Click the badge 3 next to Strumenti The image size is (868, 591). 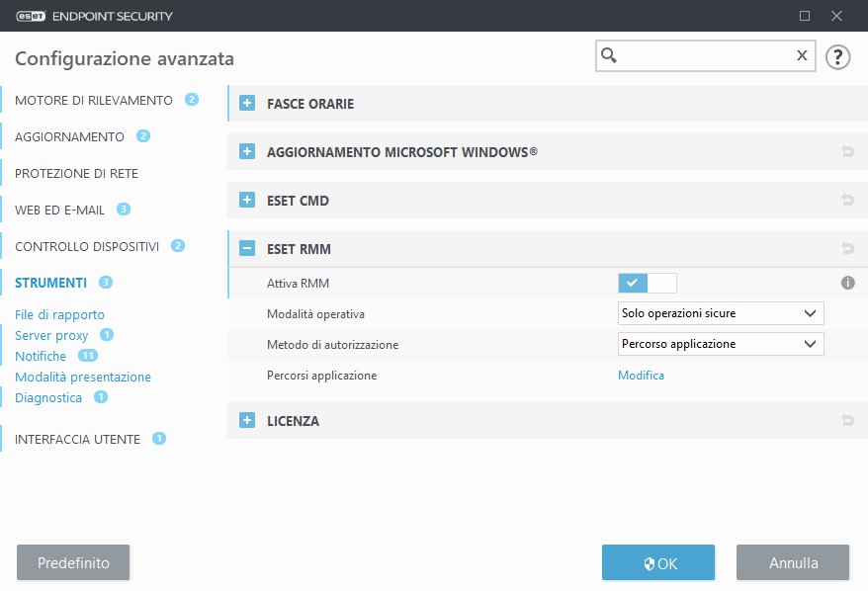point(106,283)
